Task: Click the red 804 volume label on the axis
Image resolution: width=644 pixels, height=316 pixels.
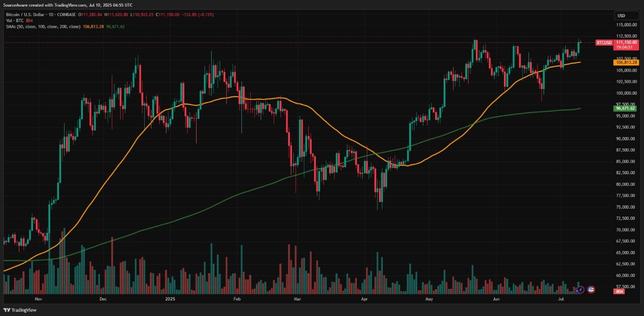Action: pyautogui.click(x=619, y=291)
